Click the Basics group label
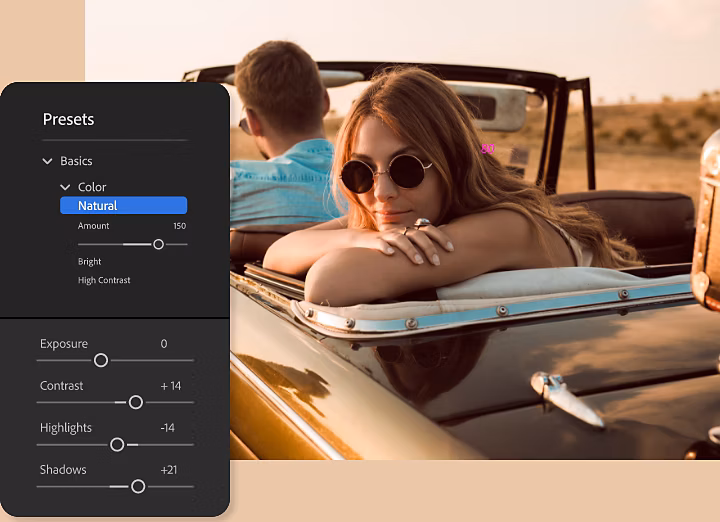Image resolution: width=720 pixels, height=522 pixels. 76,161
